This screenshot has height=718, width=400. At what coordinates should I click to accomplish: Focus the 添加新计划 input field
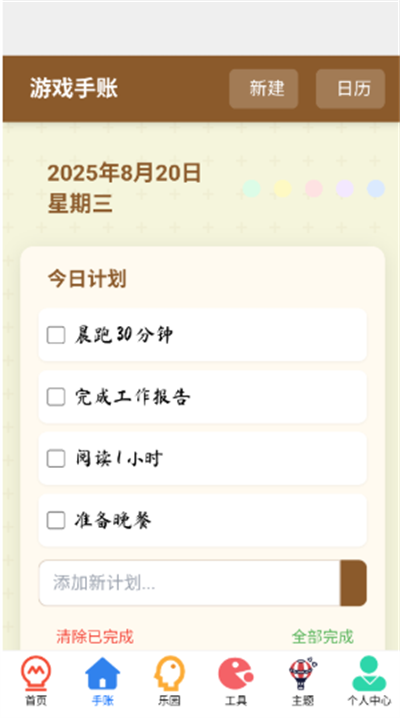click(x=189, y=583)
